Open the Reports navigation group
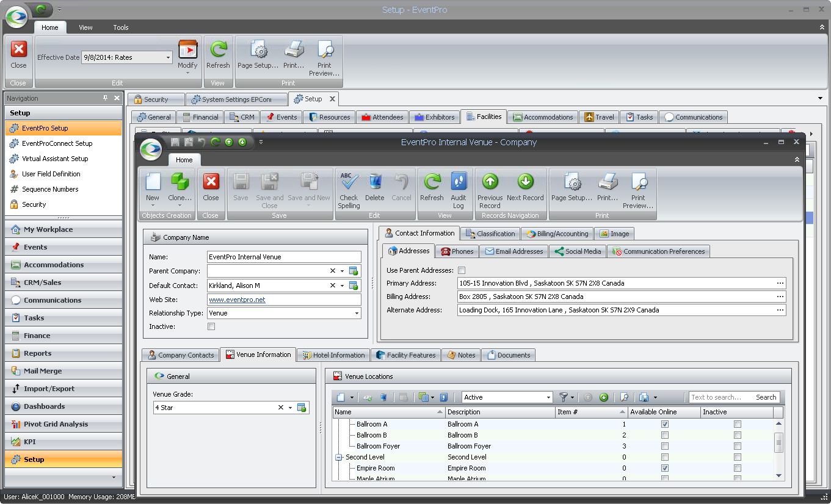Image resolution: width=831 pixels, height=504 pixels. [64, 353]
